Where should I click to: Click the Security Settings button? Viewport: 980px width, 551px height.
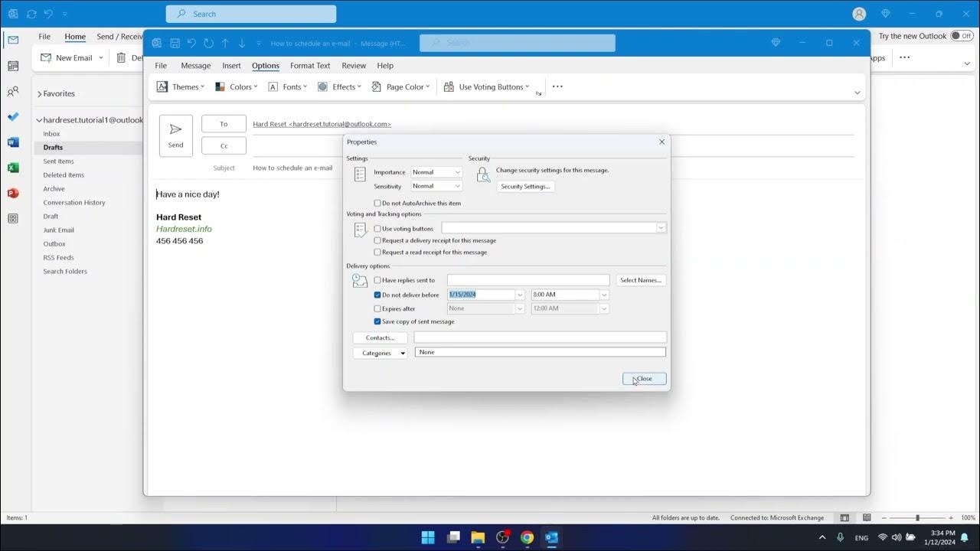(526, 186)
